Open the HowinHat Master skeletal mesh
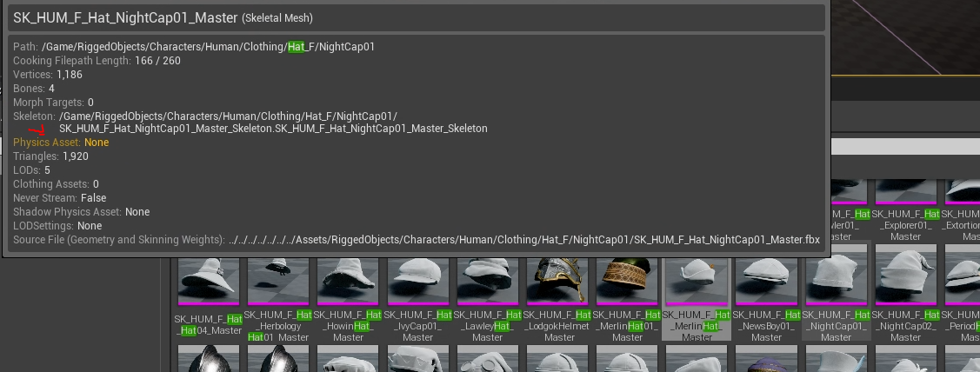The image size is (980, 372). (x=348, y=299)
